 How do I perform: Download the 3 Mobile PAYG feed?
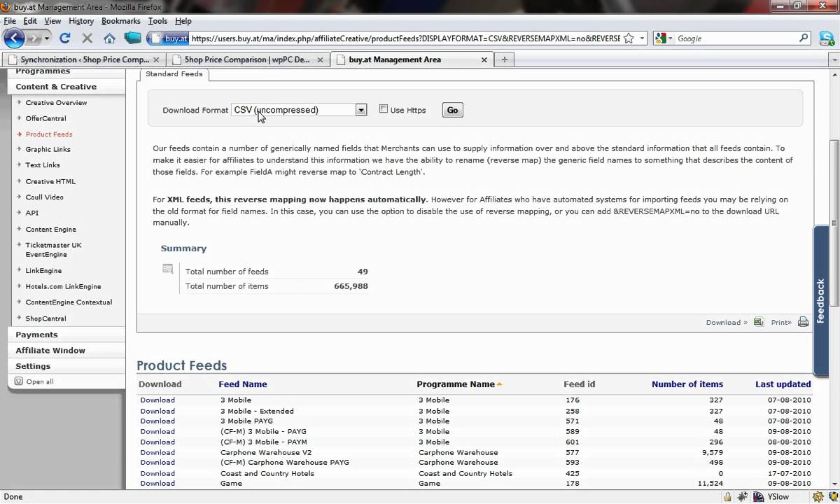[157, 421]
